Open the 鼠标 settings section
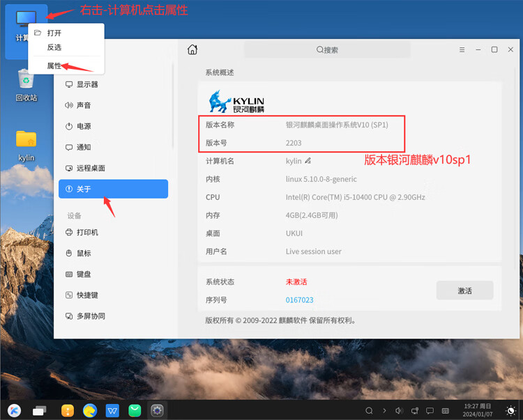Viewport: 523px width, 420px height. 114,254
